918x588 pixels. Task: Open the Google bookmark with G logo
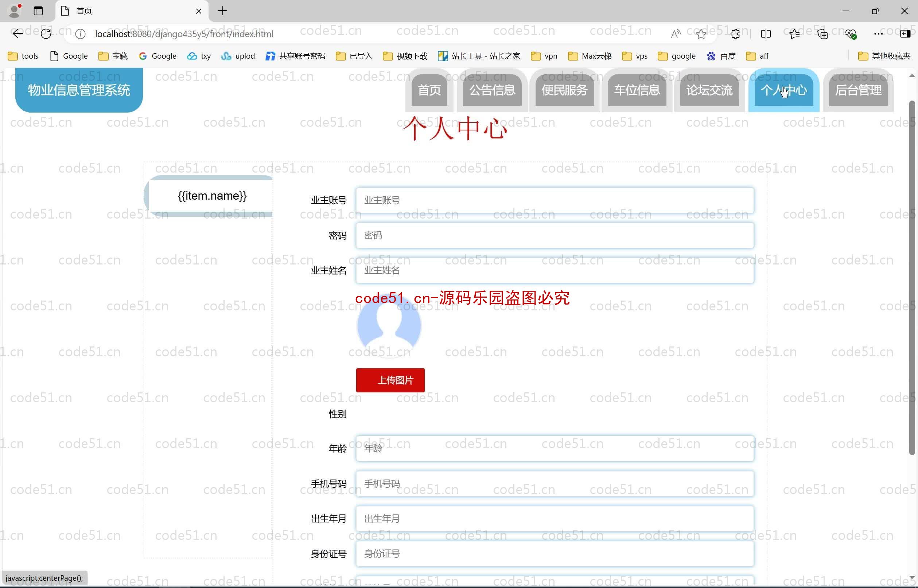coord(157,56)
